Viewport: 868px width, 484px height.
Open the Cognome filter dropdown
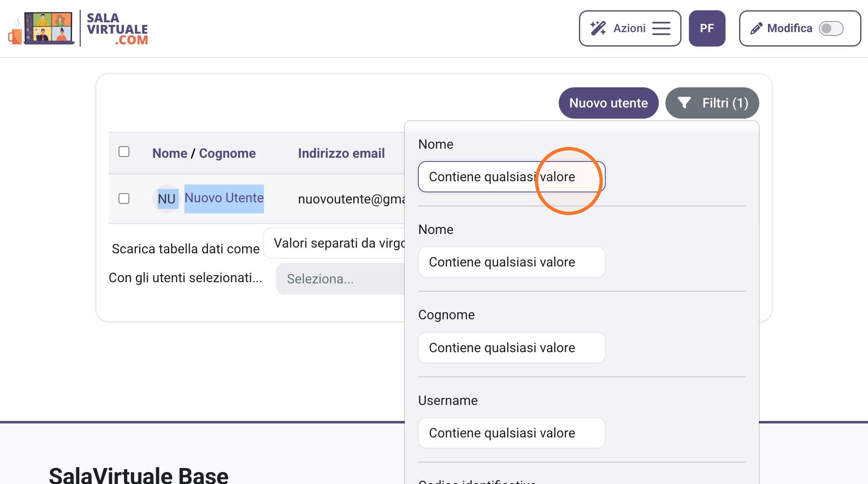pyautogui.click(x=511, y=348)
